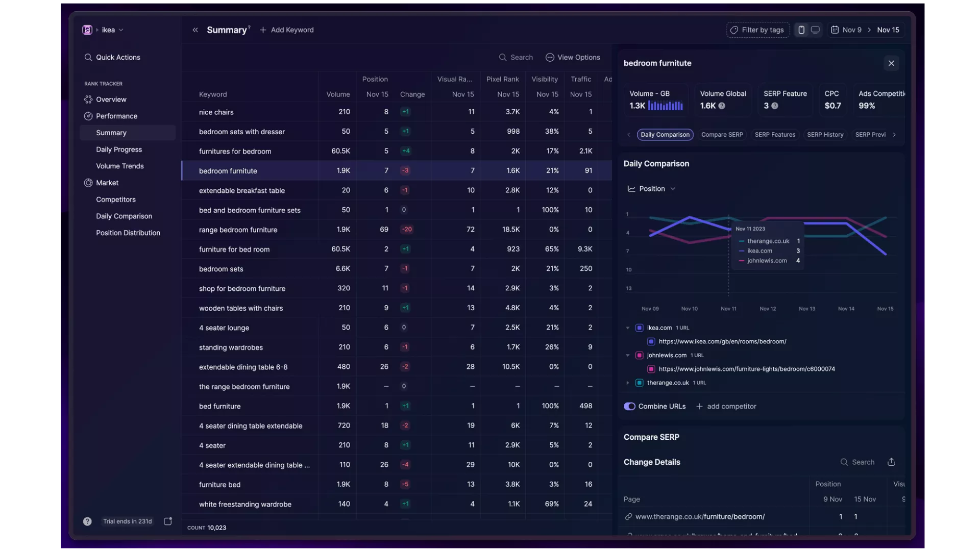Image resolution: width=980 pixels, height=551 pixels.
Task: Expand the therange.co.uk URL list
Action: point(627,383)
